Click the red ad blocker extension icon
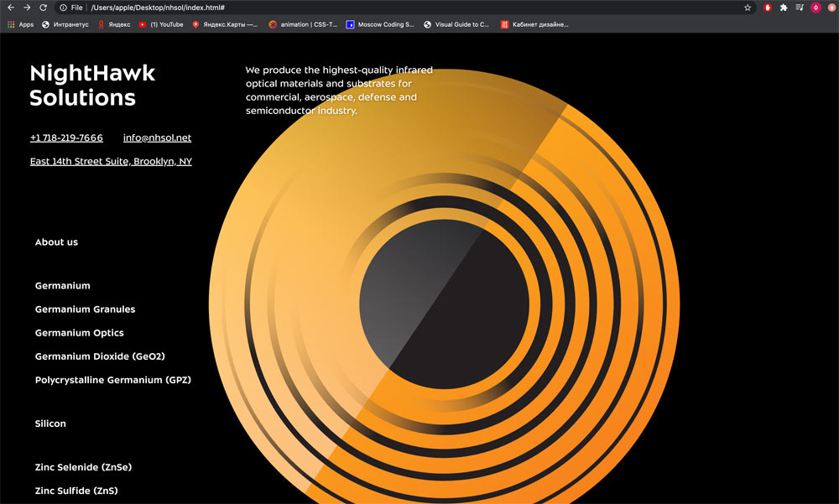This screenshot has width=839, height=504. (768, 8)
